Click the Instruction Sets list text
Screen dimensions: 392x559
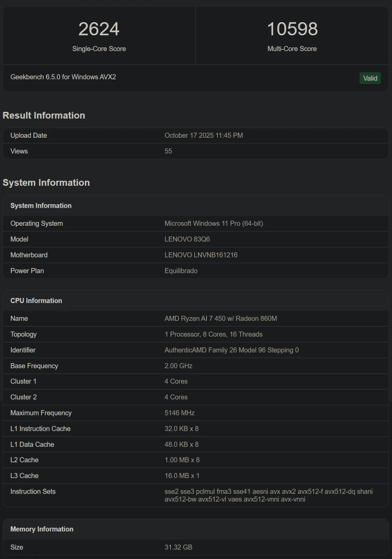tap(268, 495)
